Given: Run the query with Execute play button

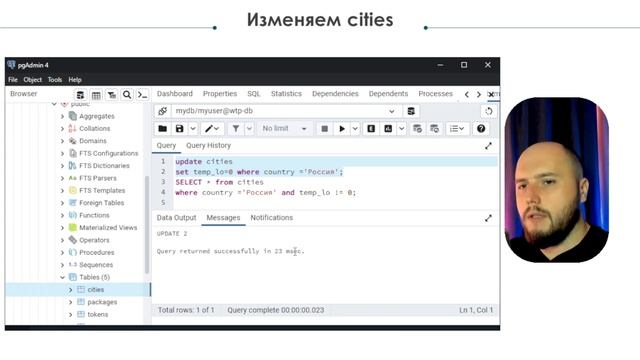Looking at the screenshot, I should click(x=342, y=129).
